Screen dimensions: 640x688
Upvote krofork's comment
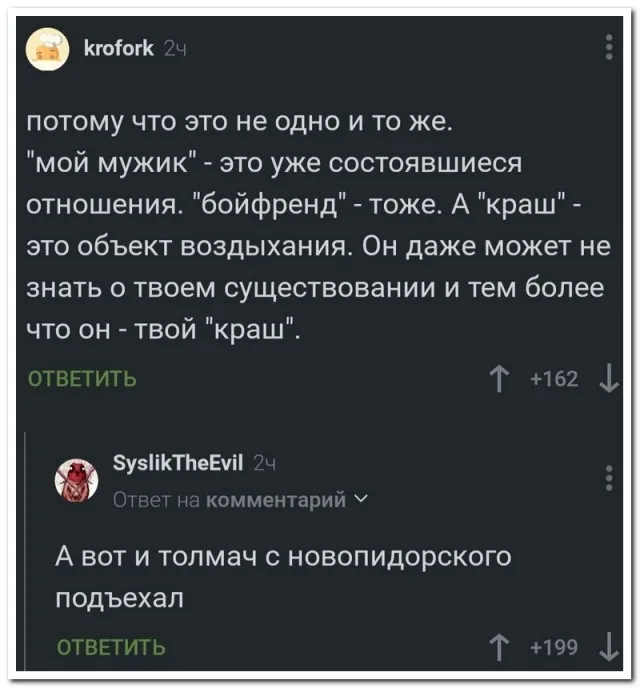[x=499, y=378]
